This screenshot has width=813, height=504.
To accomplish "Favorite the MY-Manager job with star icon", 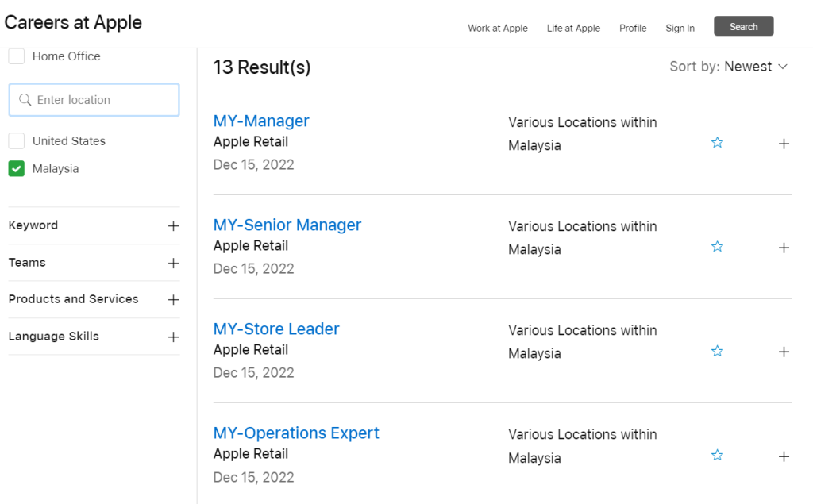I will (x=717, y=143).
